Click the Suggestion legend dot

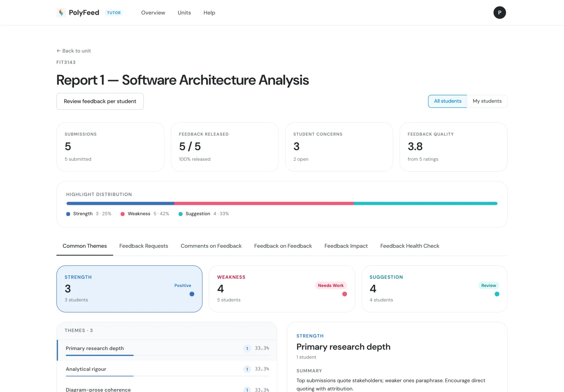click(180, 214)
